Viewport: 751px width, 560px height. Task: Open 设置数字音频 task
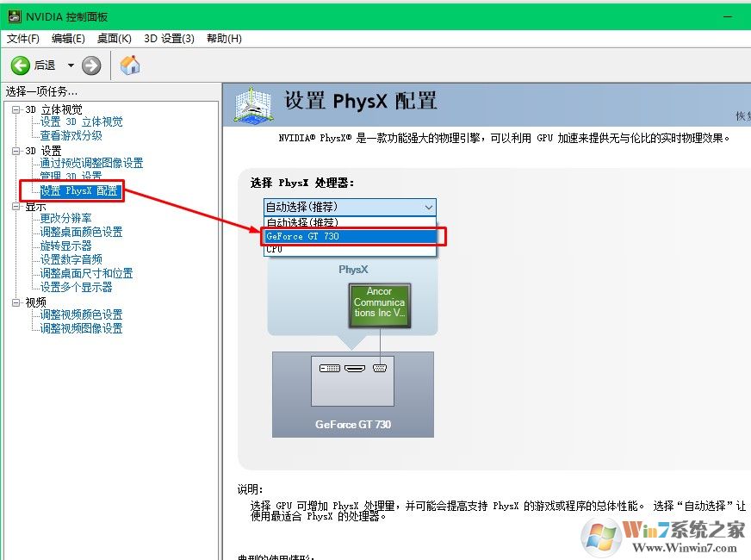[71, 259]
